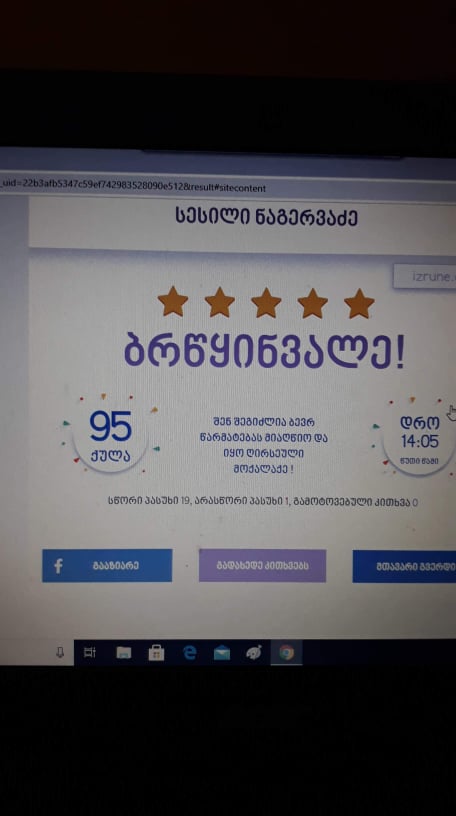The width and height of the screenshot is (456, 816).
Task: Click the 95 score circle
Action: coord(110,436)
